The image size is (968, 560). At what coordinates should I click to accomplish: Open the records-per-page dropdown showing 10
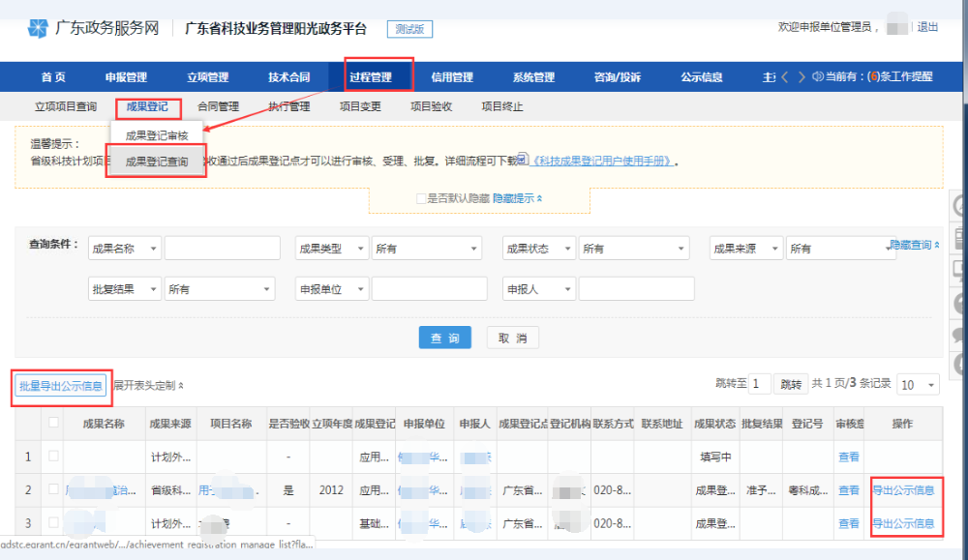918,385
